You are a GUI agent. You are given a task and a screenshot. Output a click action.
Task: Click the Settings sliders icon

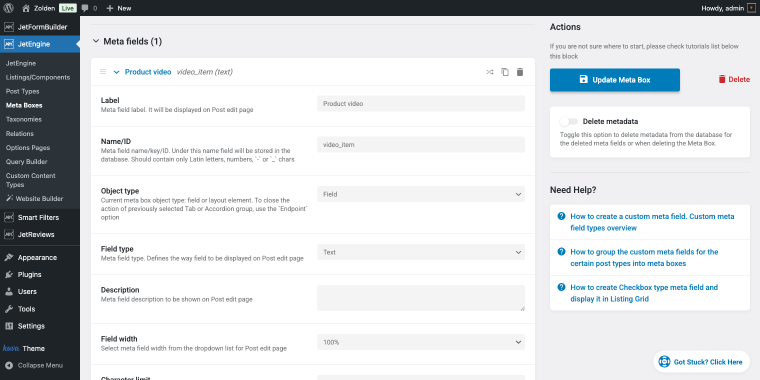[9, 326]
